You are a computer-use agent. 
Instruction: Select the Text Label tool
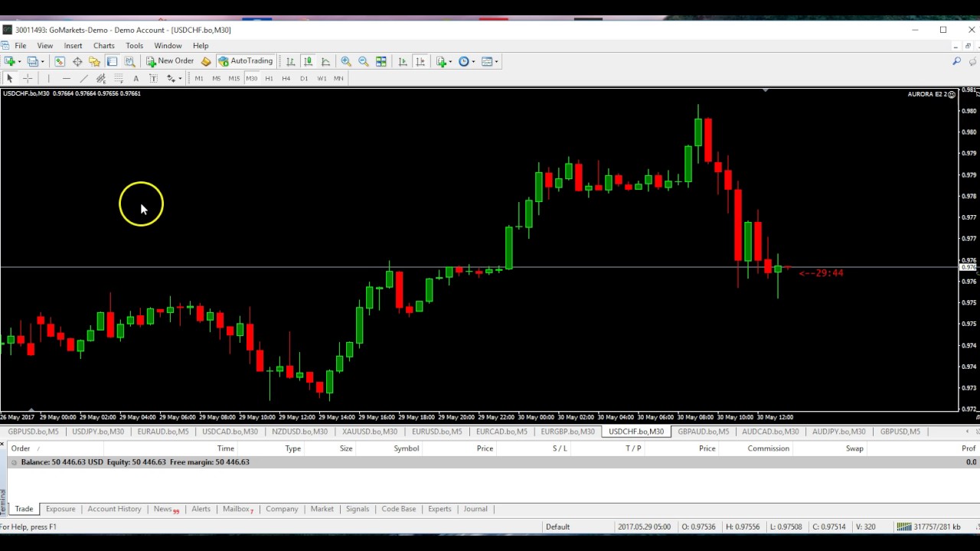[153, 78]
